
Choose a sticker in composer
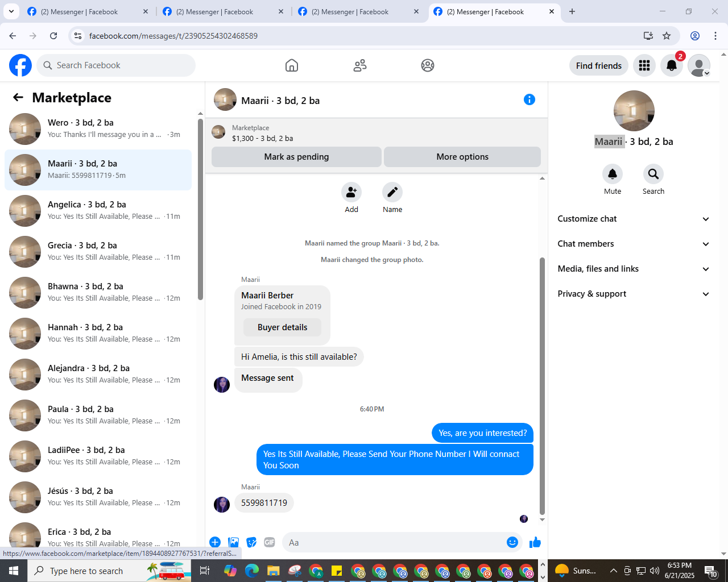tap(251, 542)
